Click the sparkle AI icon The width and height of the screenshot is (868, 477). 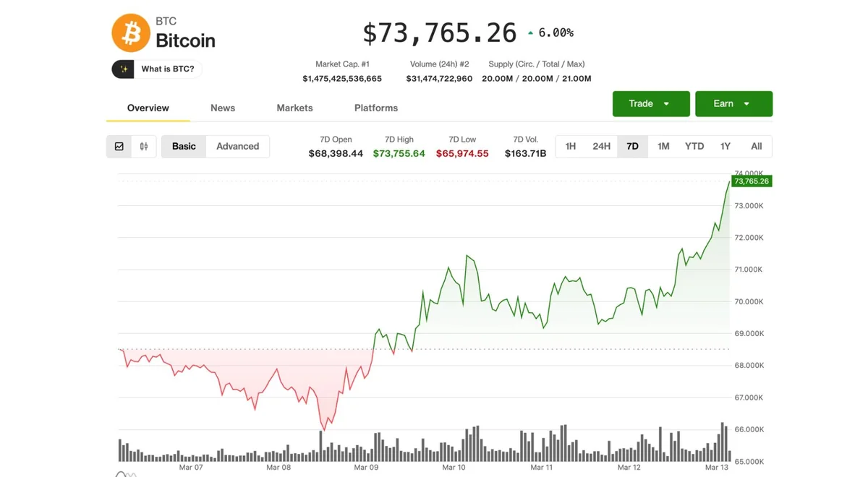pyautogui.click(x=123, y=69)
